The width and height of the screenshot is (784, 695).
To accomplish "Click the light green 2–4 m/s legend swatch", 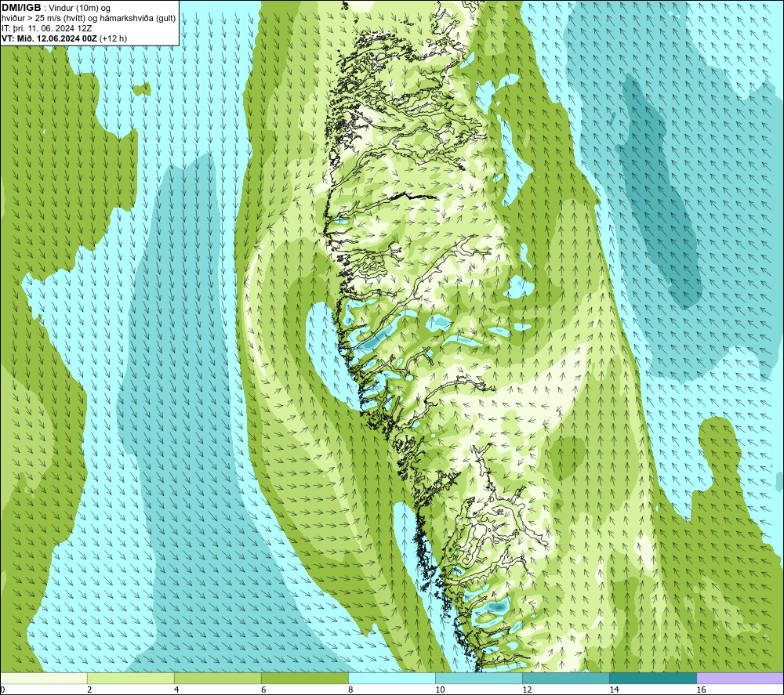I will pyautogui.click(x=131, y=679).
